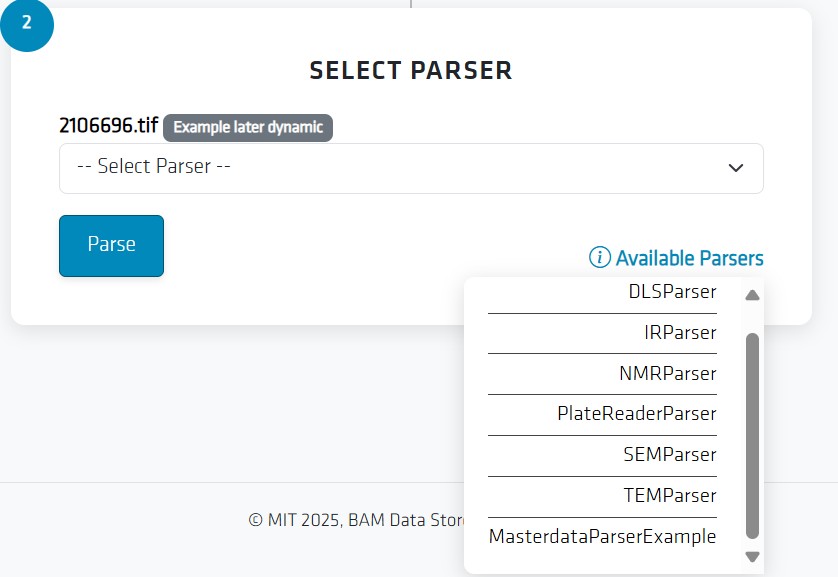
Task: Select MasterdataParserExample in the list
Action: (x=602, y=537)
